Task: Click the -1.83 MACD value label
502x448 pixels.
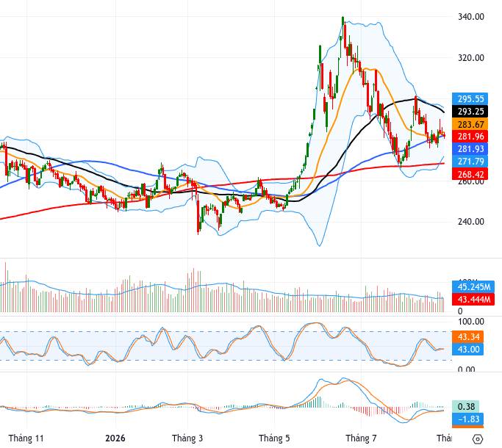Action: (467, 419)
